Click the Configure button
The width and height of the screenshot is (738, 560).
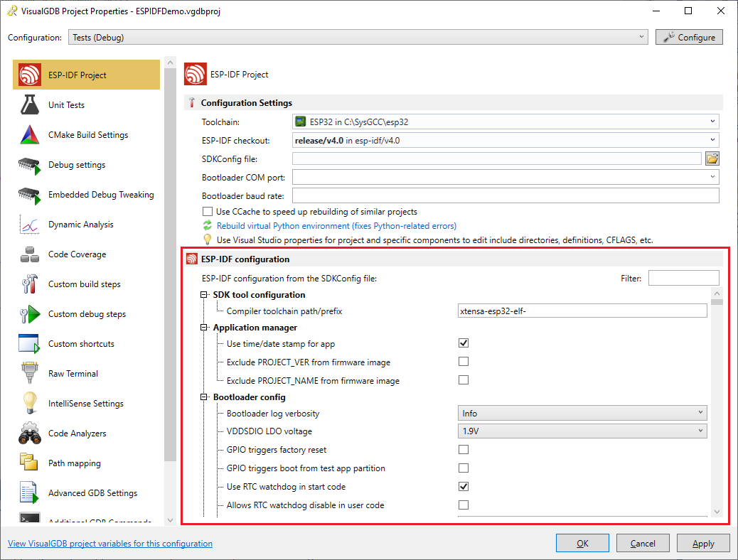coord(689,37)
